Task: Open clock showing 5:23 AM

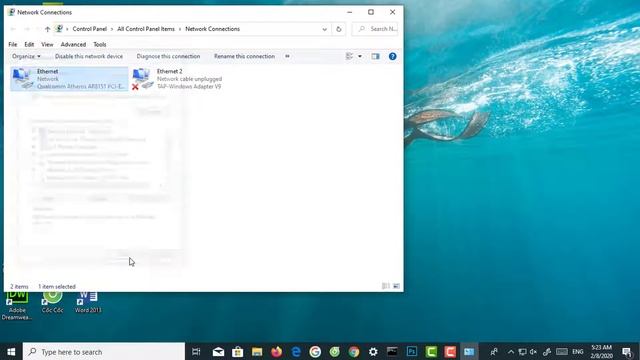Action: (602, 352)
